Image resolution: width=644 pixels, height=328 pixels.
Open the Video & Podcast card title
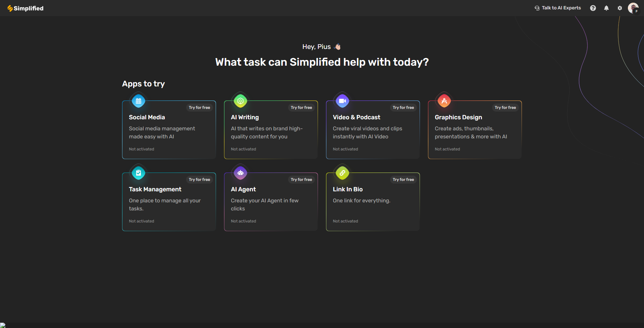[357, 117]
